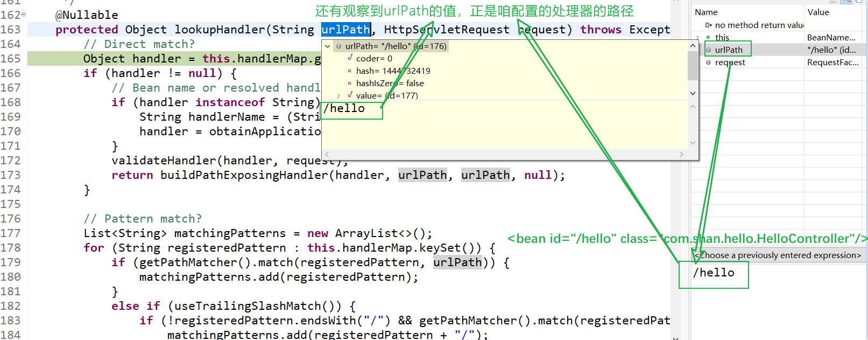Click the /hello text in Variables detail pane
Image resolution: width=868 pixels, height=340 pixels.
(714, 273)
